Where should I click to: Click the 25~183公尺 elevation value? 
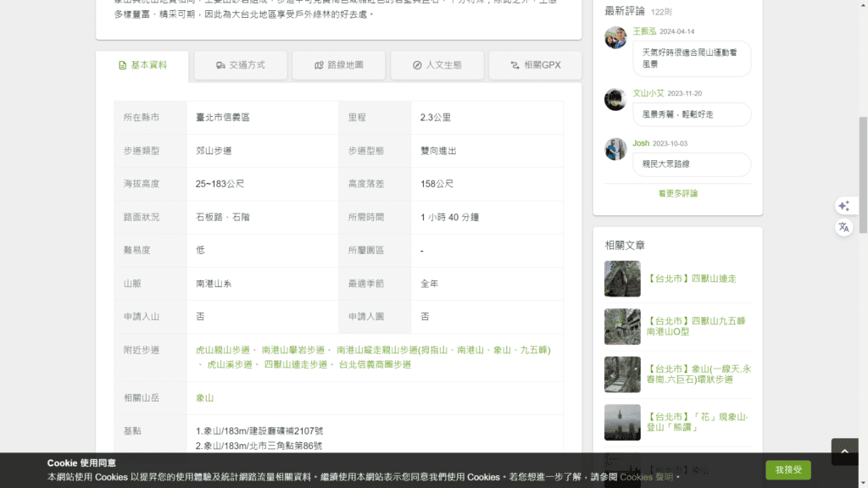coord(220,184)
